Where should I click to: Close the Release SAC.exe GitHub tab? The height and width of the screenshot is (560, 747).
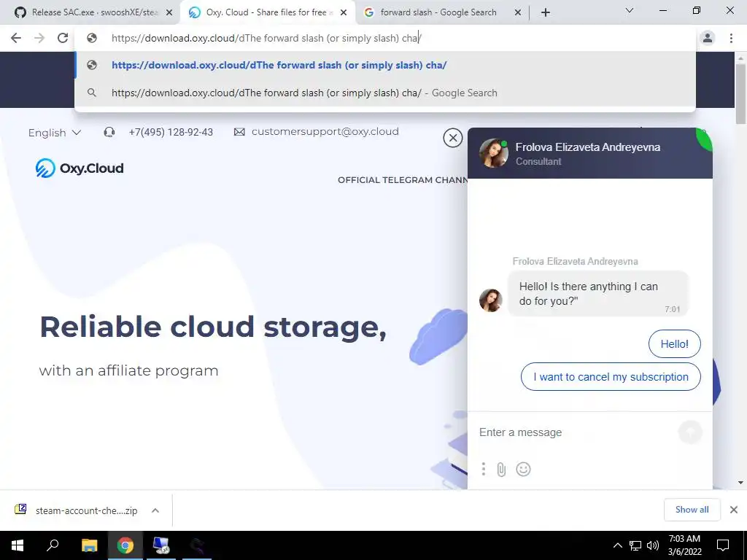click(169, 13)
